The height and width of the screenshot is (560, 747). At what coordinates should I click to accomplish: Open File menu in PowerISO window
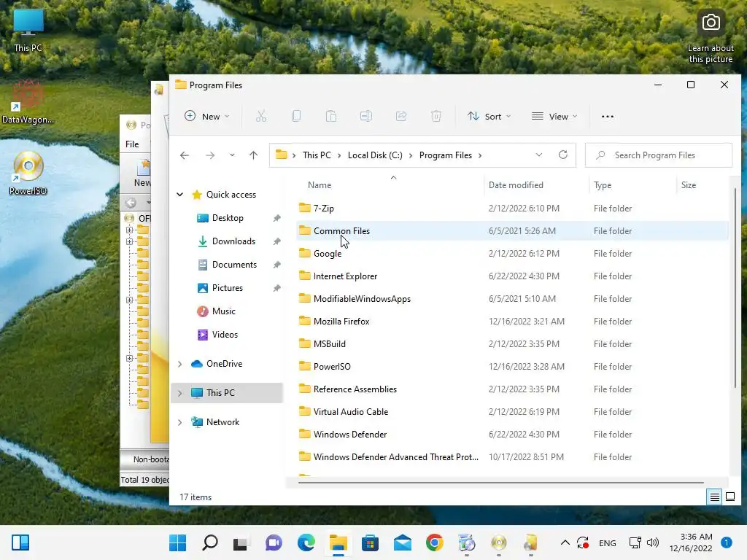click(132, 144)
